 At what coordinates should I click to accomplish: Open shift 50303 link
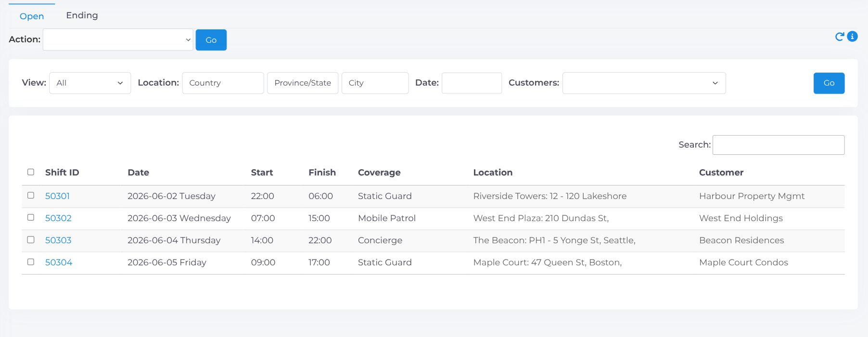[x=58, y=240]
